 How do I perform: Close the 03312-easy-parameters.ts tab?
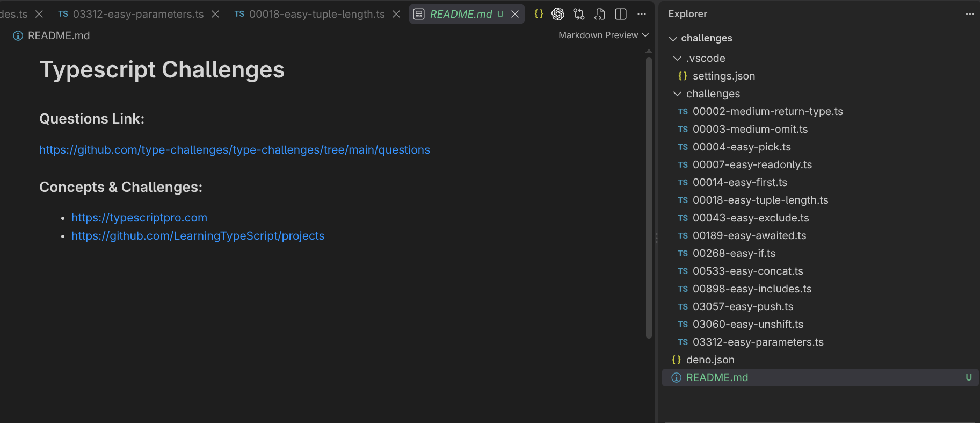pyautogui.click(x=215, y=14)
